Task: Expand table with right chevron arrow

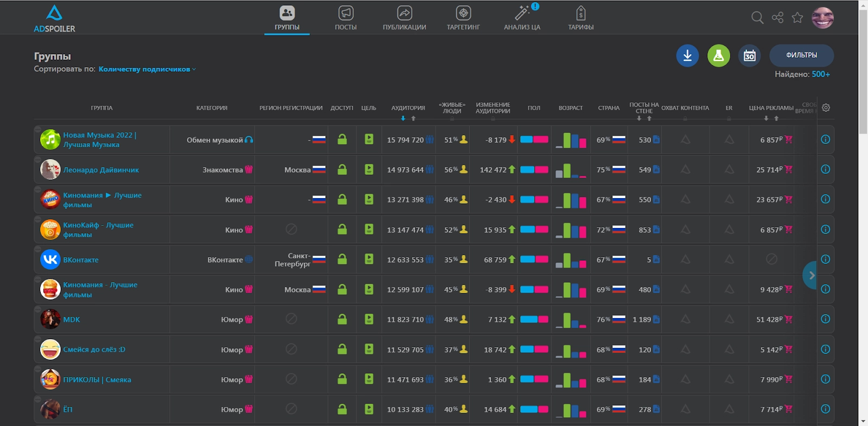Action: [811, 275]
